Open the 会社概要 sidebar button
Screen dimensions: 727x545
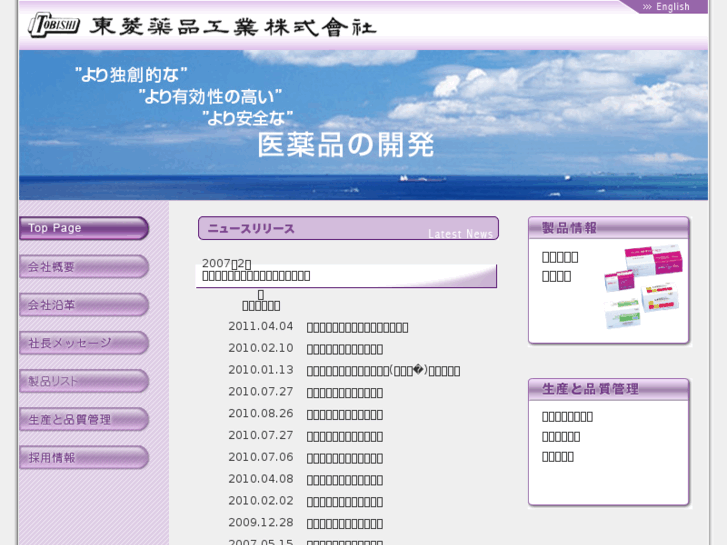point(84,267)
